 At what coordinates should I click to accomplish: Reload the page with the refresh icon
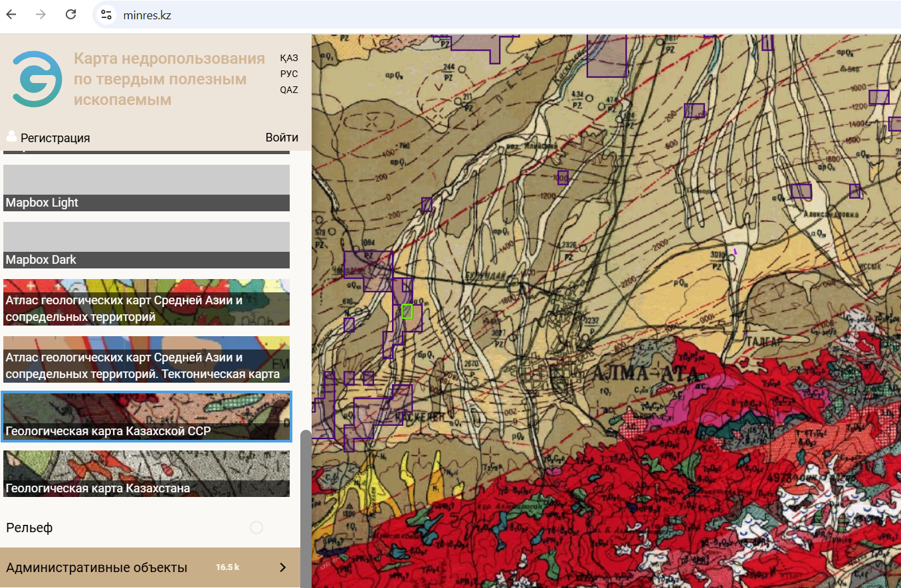[x=71, y=15]
